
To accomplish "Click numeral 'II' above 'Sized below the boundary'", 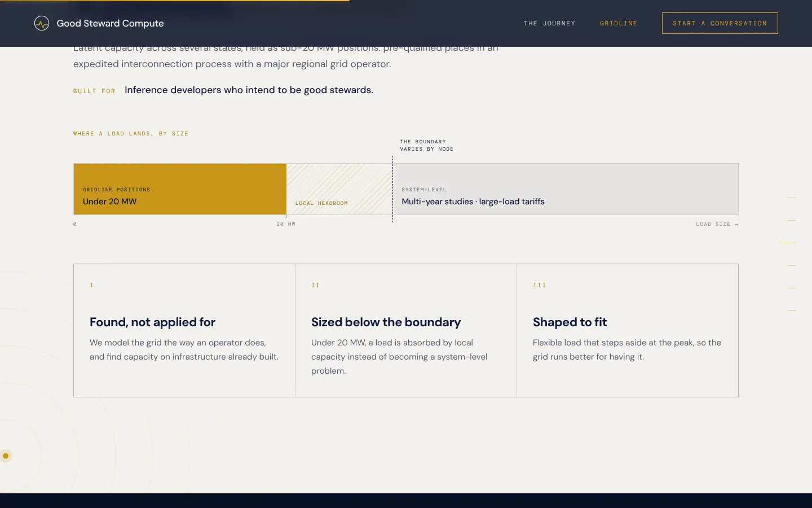I will tap(315, 285).
